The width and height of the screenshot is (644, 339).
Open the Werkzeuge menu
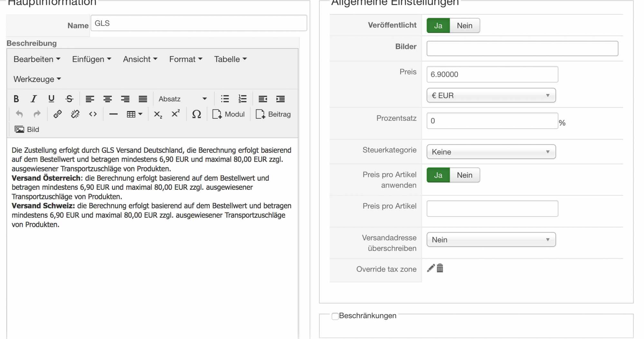37,79
